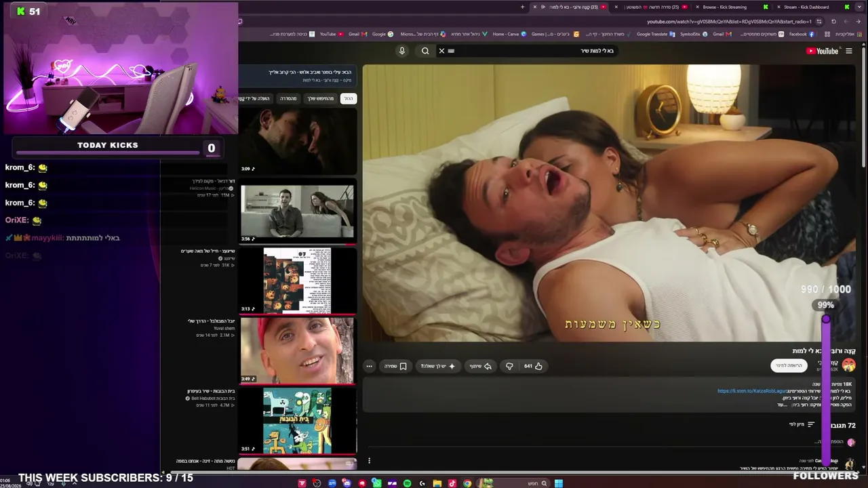Open File Explorer from the taskbar

pos(437,483)
